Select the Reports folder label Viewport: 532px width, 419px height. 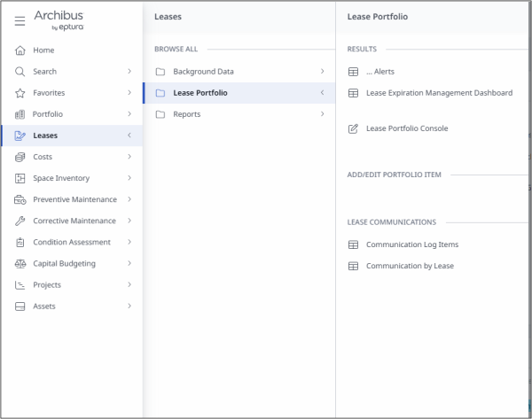pos(186,114)
